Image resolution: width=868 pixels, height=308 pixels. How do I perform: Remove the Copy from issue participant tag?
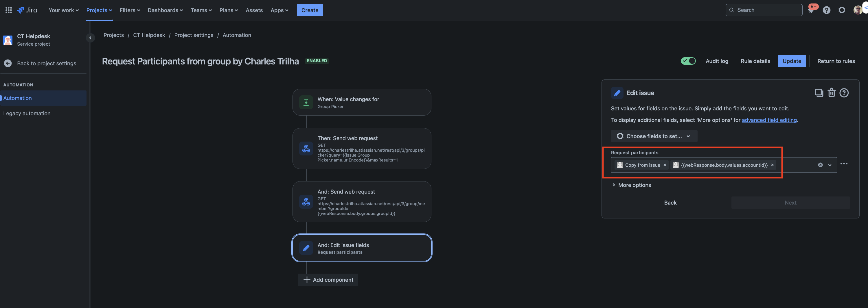665,165
